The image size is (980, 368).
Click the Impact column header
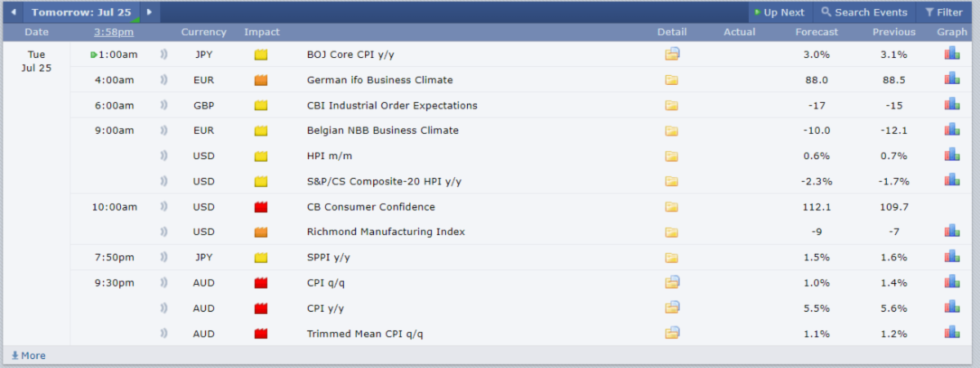pos(261,32)
